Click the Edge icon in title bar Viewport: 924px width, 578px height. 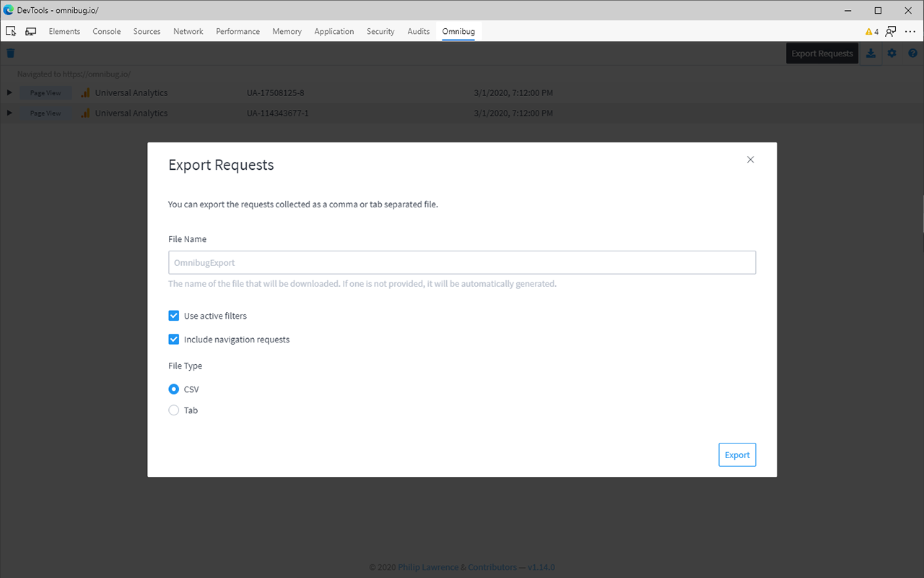tap(9, 10)
